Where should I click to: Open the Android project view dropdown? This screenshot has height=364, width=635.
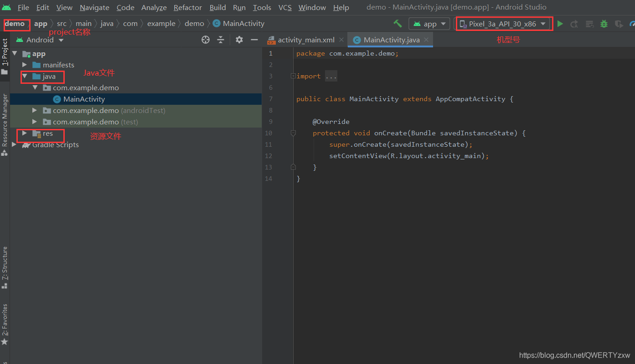click(40, 40)
